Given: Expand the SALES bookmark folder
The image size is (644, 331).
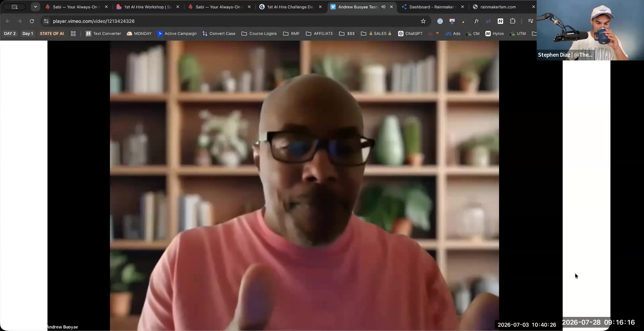Looking at the screenshot, I should (x=376, y=34).
